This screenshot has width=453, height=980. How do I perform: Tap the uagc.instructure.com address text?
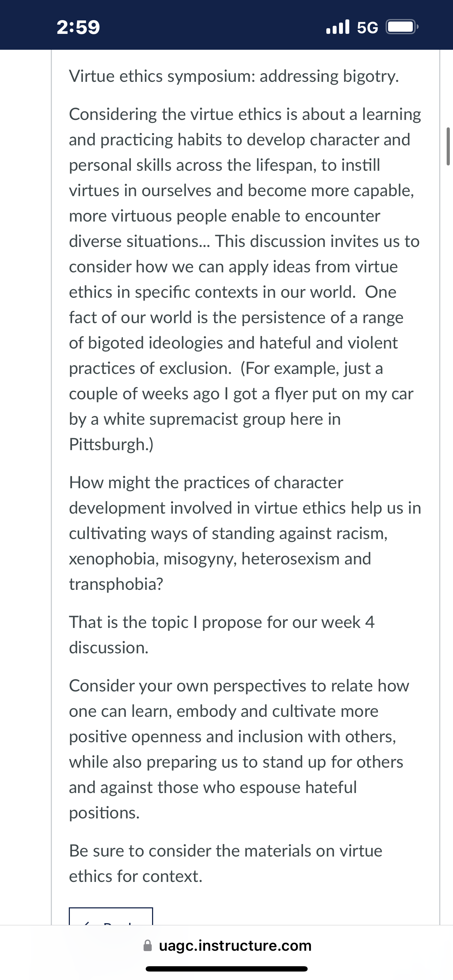click(x=235, y=946)
